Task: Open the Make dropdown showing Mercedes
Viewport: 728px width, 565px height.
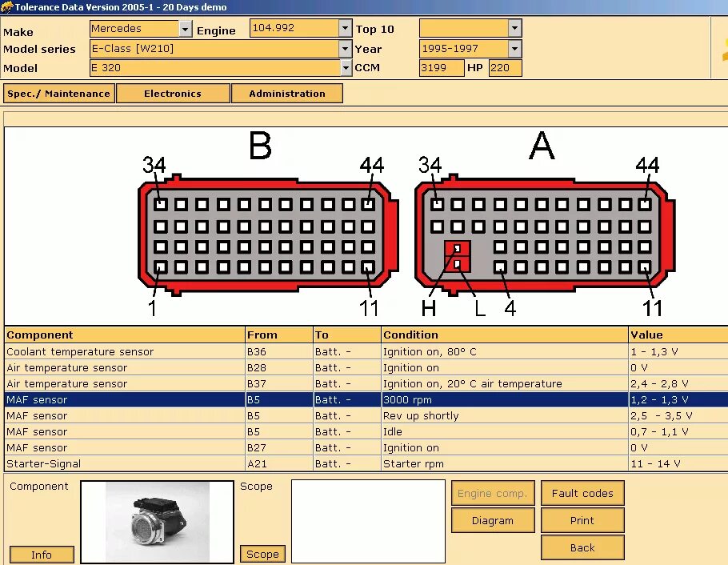Action: click(186, 29)
